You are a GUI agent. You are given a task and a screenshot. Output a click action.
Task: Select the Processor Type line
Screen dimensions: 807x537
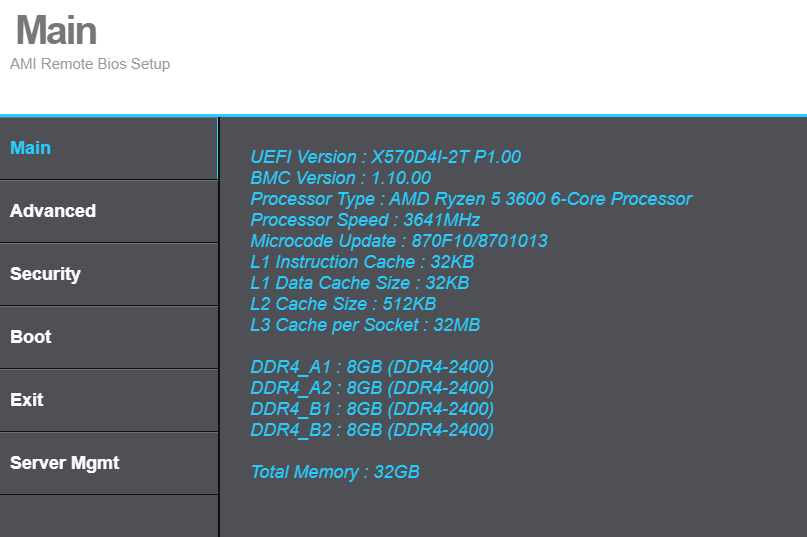470,199
